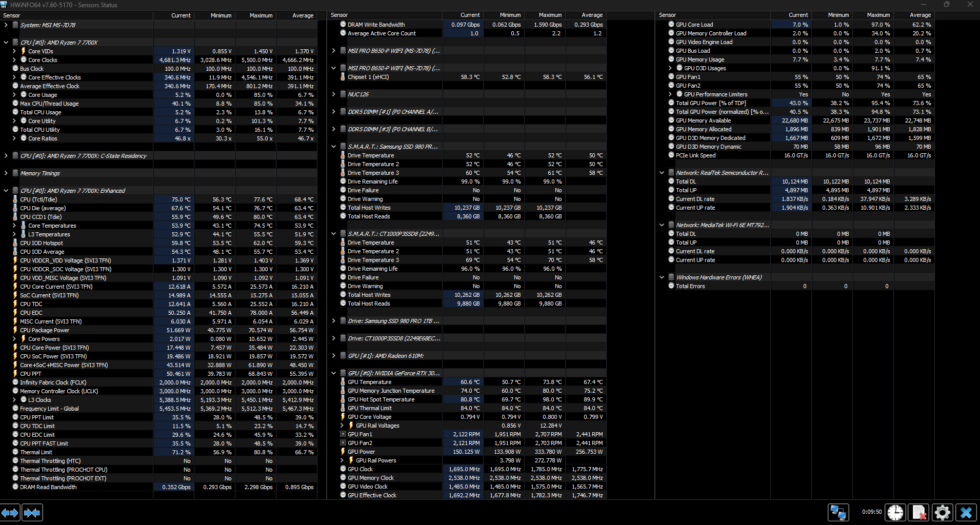Click HWiNFO64 app icon in title bar
980x525 pixels.
pos(4,5)
